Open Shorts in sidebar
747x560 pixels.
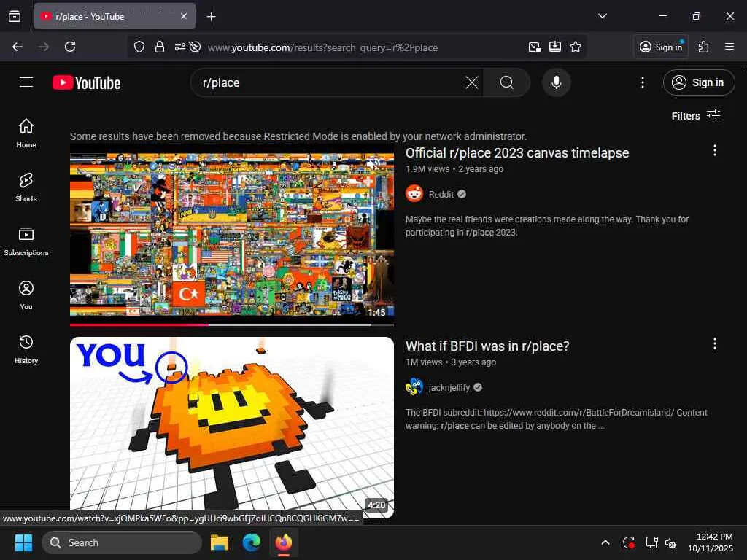coord(26,187)
